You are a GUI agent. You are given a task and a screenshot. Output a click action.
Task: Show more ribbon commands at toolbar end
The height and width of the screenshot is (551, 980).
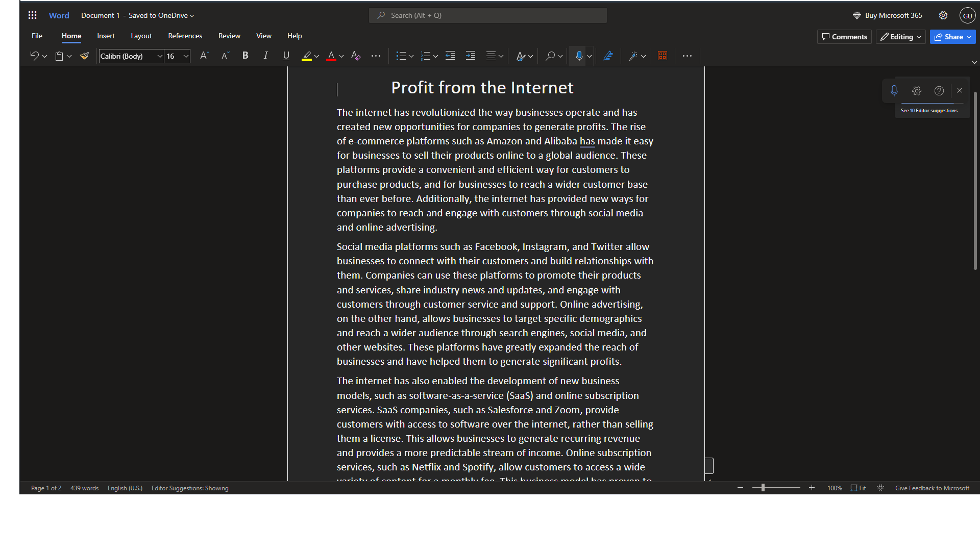[687, 56]
